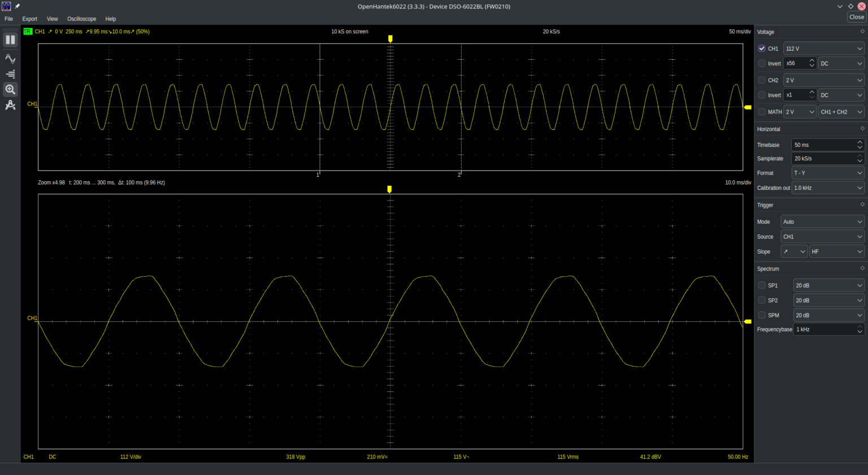Click the pause sampling icon
The image size is (868, 475).
(x=10, y=40)
